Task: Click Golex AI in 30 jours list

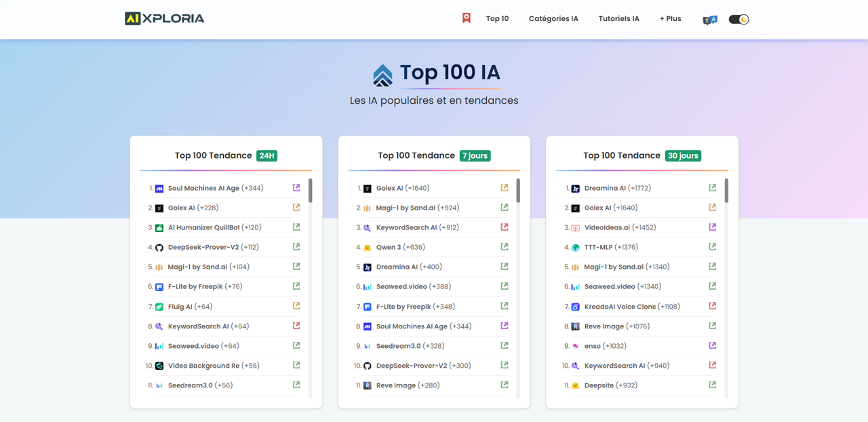Action: click(x=598, y=208)
